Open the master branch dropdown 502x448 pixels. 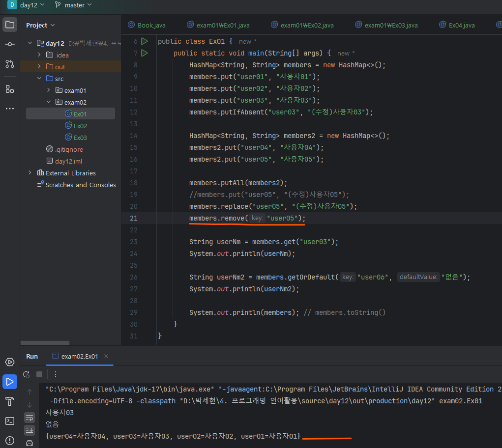pyautogui.click(x=74, y=5)
